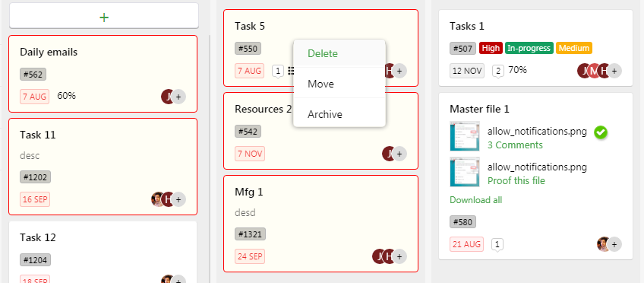The width and height of the screenshot is (644, 283).
Task: Click the 7 AUG due date on Task 5
Action: tap(250, 71)
